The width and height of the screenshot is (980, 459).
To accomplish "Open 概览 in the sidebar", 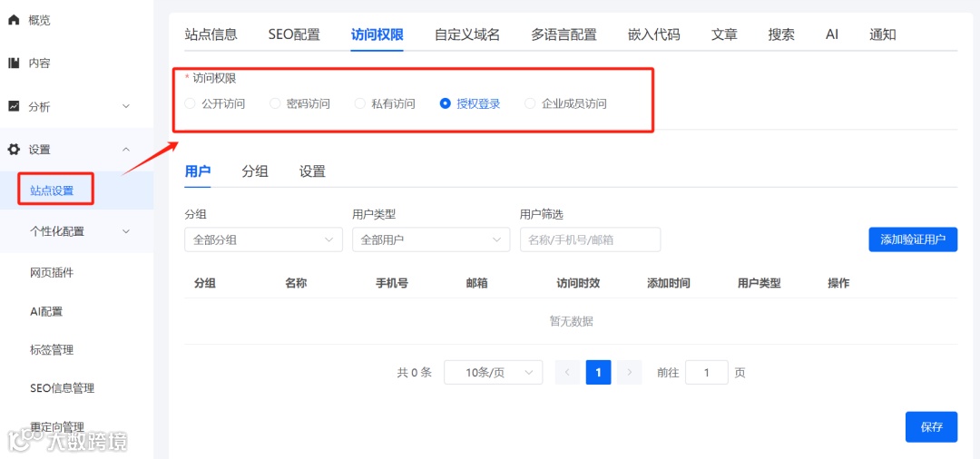I will [x=39, y=21].
